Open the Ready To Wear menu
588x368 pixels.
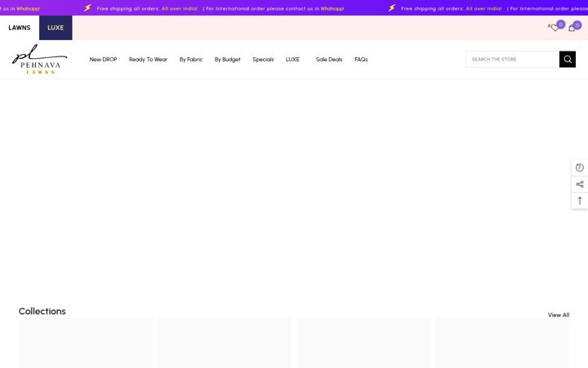(x=148, y=60)
